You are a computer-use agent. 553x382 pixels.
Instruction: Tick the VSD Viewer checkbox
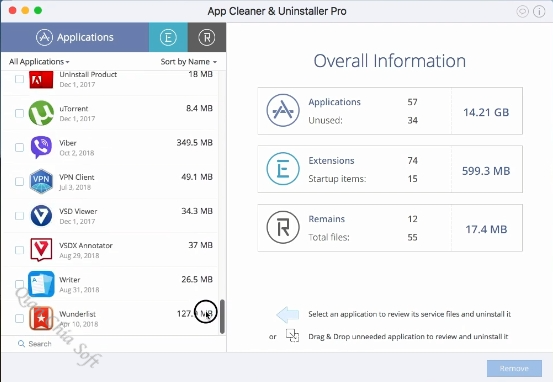[19, 216]
